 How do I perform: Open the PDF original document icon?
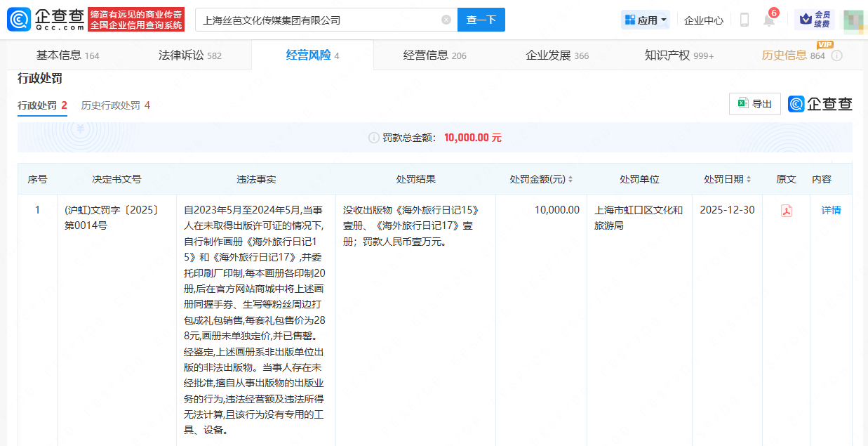click(x=787, y=211)
